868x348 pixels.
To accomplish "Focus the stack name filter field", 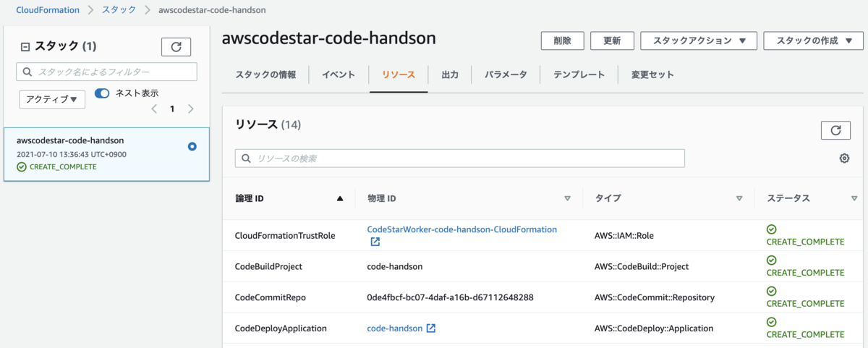I will (x=106, y=72).
